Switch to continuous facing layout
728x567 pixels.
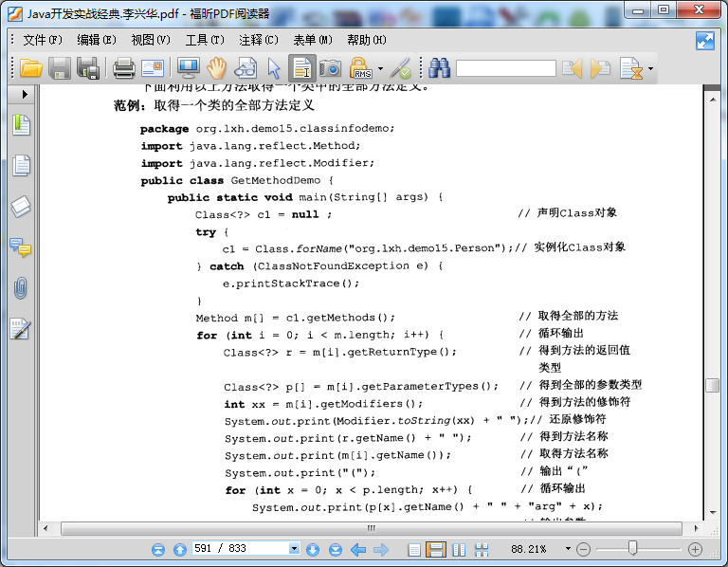482,550
